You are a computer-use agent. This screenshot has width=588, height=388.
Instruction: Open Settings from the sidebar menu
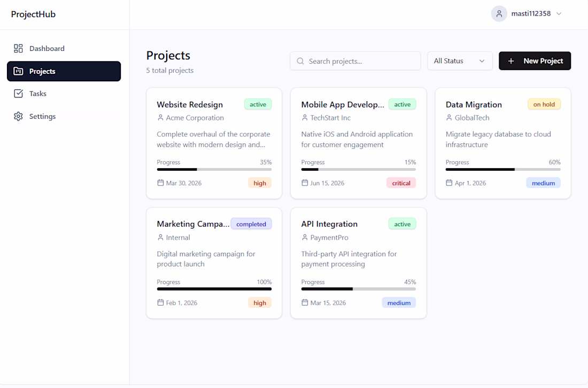coord(42,116)
